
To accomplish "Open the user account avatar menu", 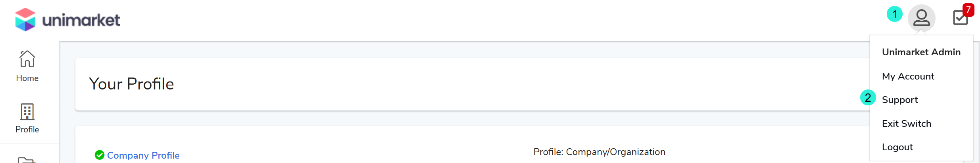I will tap(921, 18).
